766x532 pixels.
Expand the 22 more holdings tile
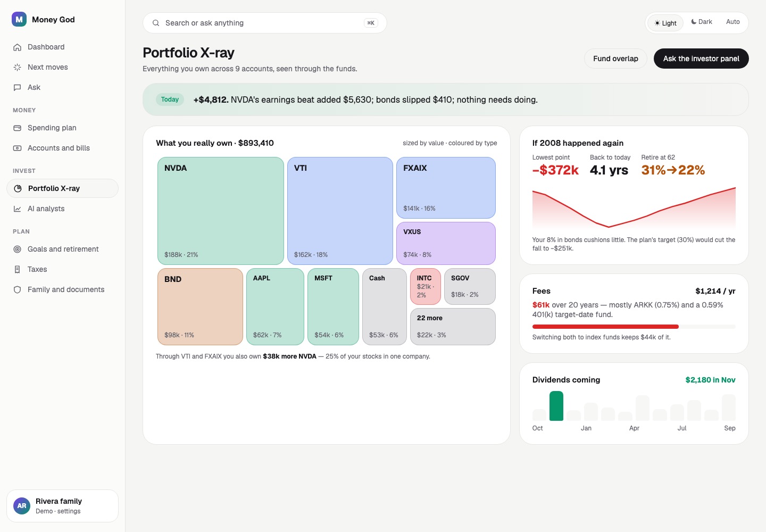[x=453, y=327]
